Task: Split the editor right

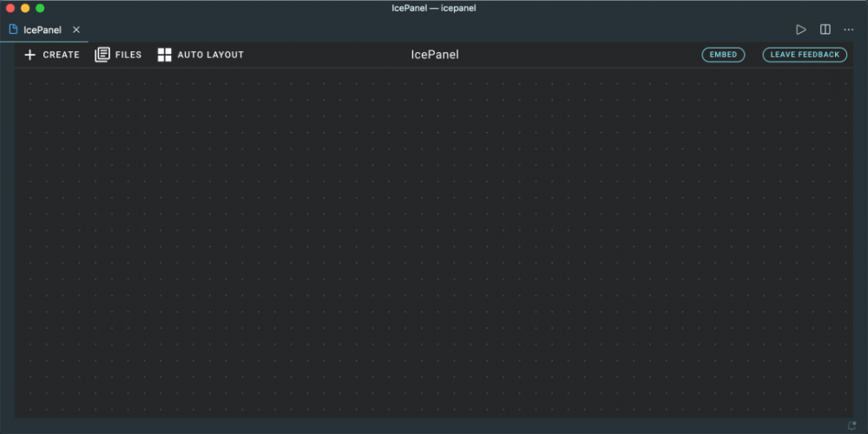Action: pos(825,30)
